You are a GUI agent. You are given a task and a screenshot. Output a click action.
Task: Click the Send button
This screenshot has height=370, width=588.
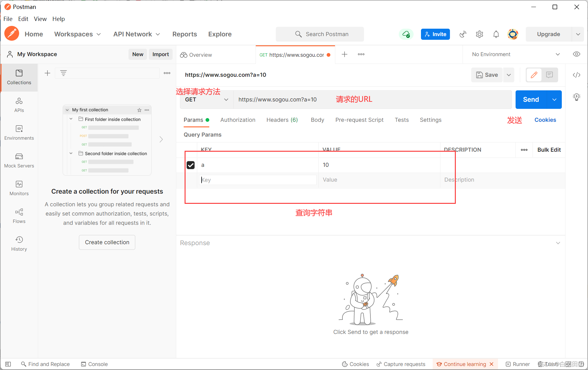click(531, 100)
